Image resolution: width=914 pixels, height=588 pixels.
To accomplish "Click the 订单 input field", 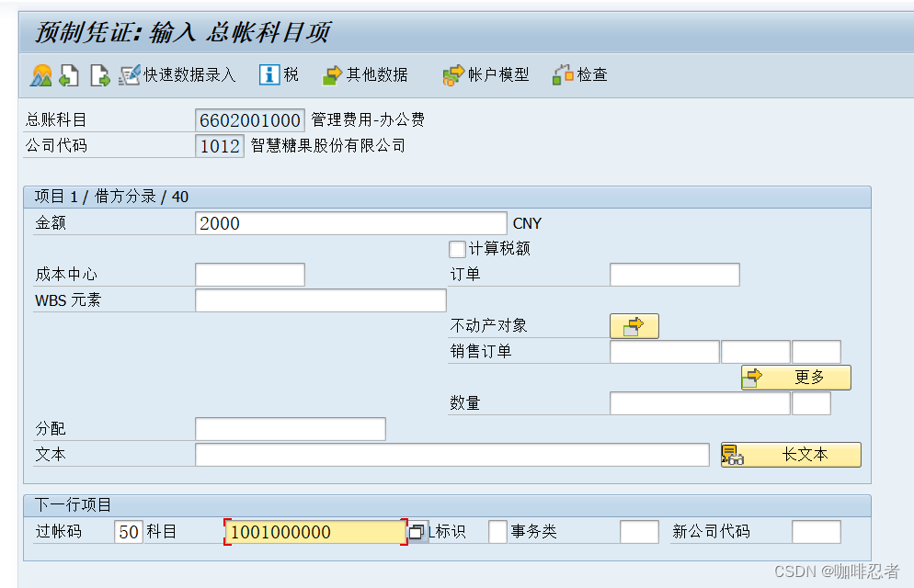I will click(674, 275).
